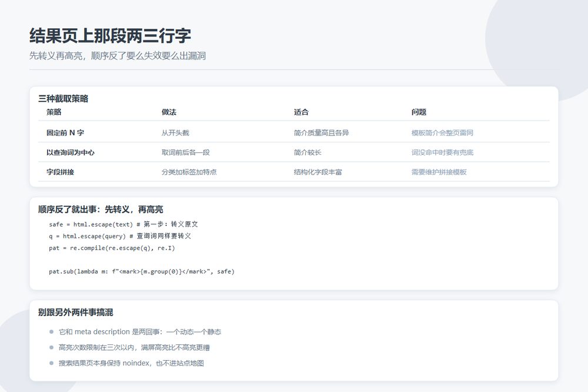This screenshot has height=392, width=588.
Task: Click the cell 从开头截
Action: point(175,133)
